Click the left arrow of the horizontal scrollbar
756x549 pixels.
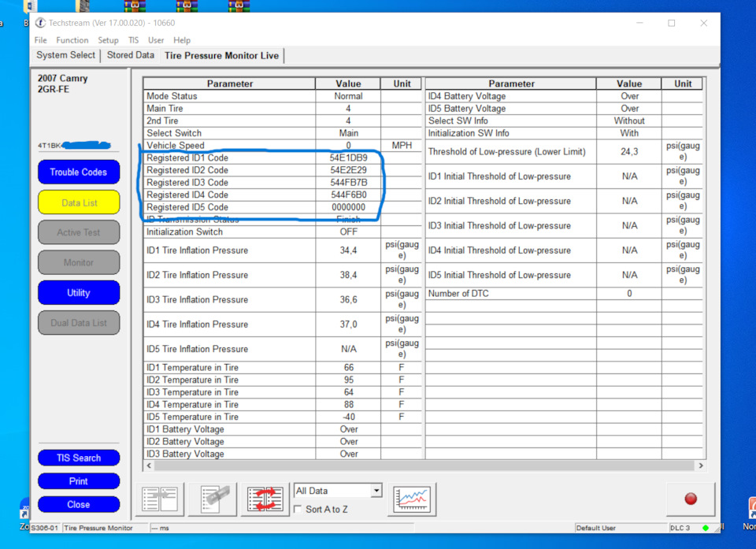point(149,466)
